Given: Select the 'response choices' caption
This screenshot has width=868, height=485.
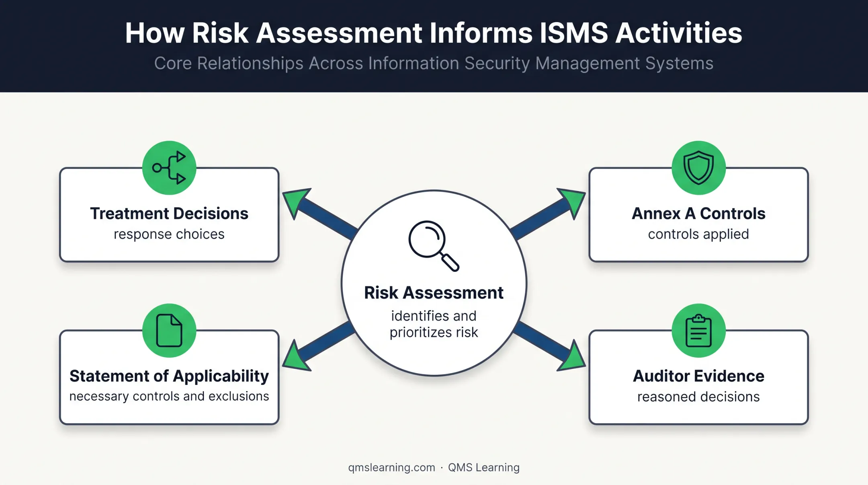Looking at the screenshot, I should tap(169, 234).
